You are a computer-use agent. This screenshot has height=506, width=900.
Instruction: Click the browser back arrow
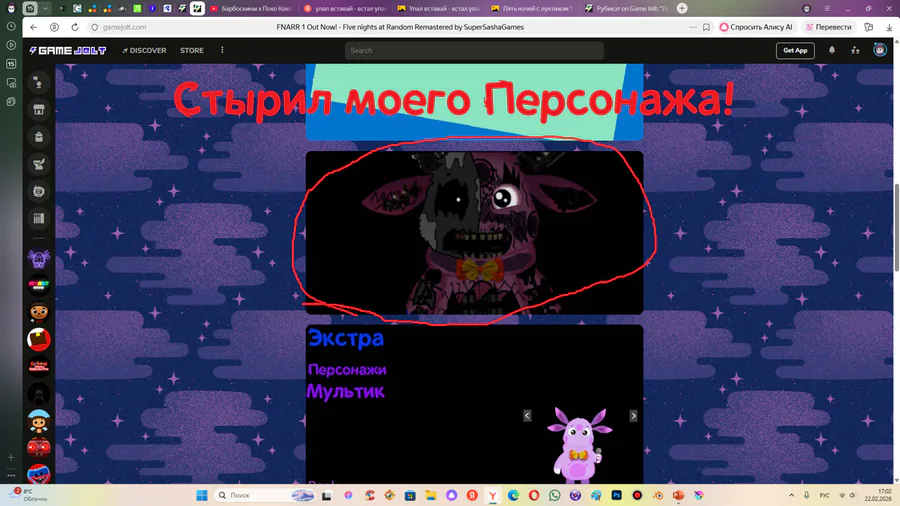34,27
